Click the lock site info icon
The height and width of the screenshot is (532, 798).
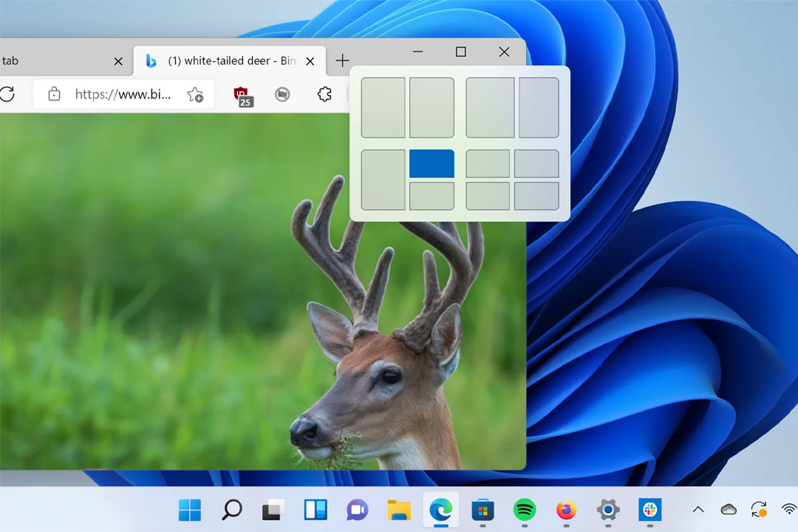[54, 94]
